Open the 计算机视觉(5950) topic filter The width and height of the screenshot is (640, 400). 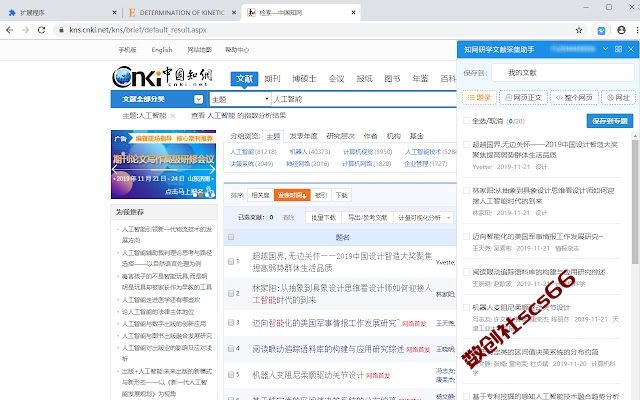click(x=367, y=152)
